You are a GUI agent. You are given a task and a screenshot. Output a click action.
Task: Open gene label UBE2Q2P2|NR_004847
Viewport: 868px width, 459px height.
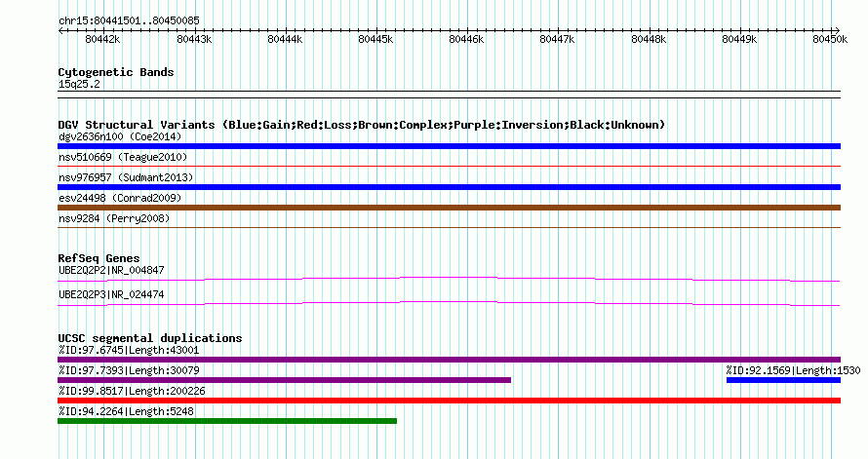[111, 270]
